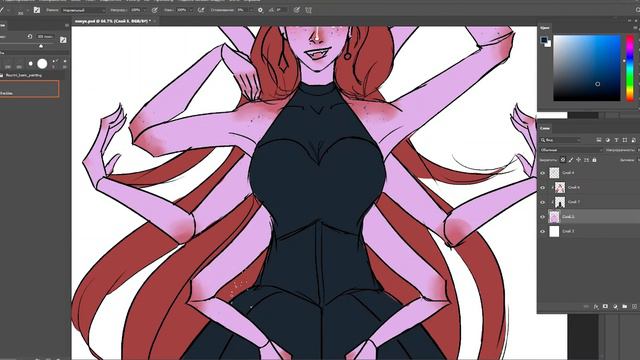Open the Flow slider arrow in options bar
The image size is (640, 360).
tap(191, 10)
